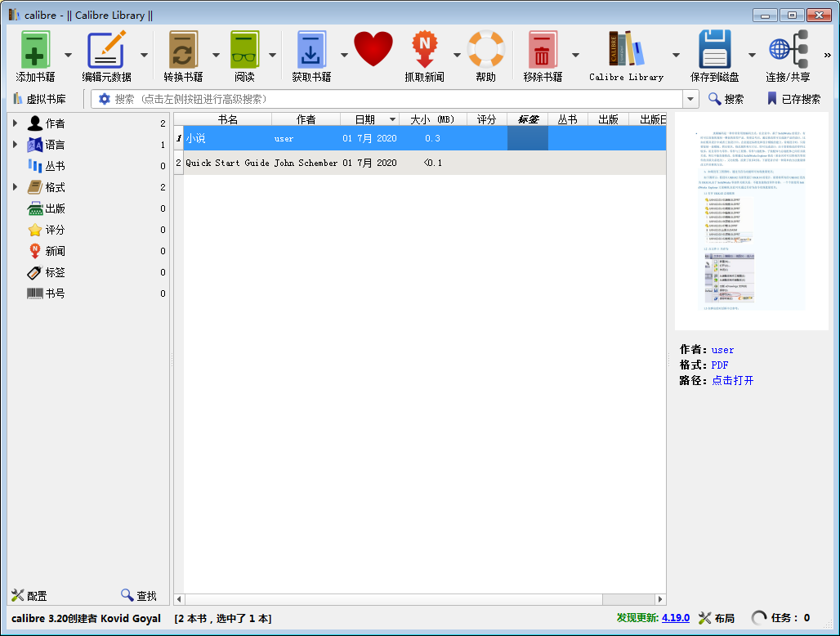The image size is (840, 636).
Task: Sort by Rating (评分) column header
Action: point(487,119)
